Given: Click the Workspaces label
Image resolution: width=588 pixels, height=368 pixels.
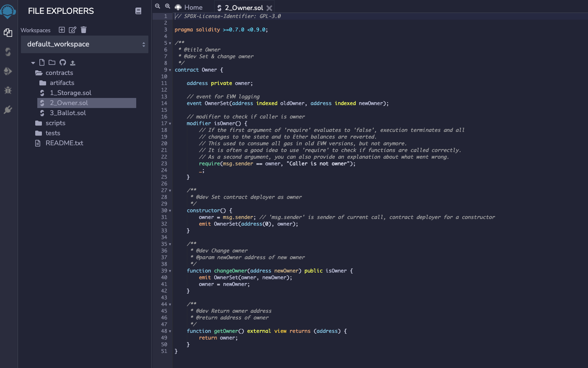Looking at the screenshot, I should (x=36, y=30).
